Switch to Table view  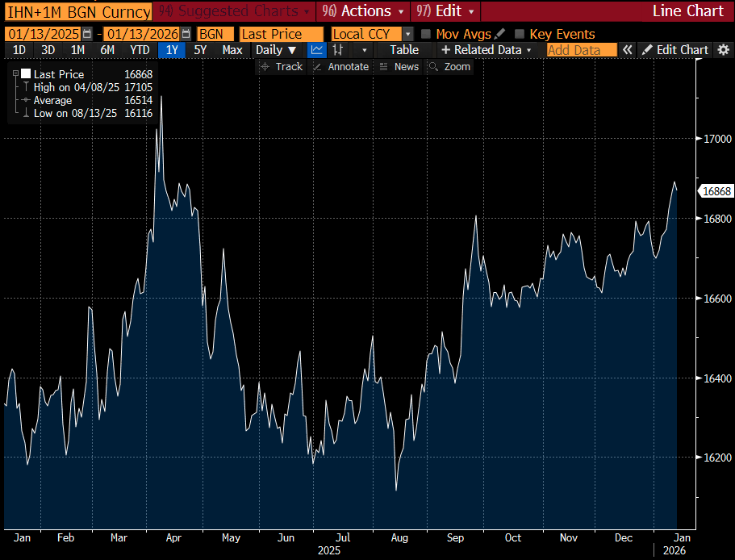click(x=404, y=50)
